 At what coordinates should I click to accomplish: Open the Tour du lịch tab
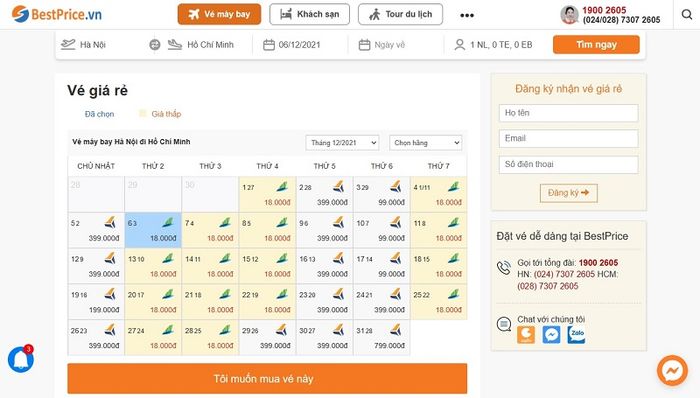[400, 14]
